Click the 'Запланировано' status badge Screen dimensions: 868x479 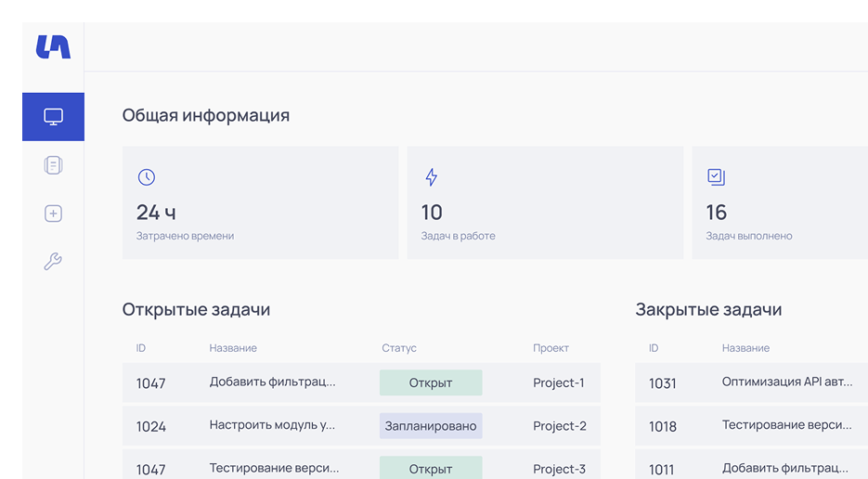(431, 426)
